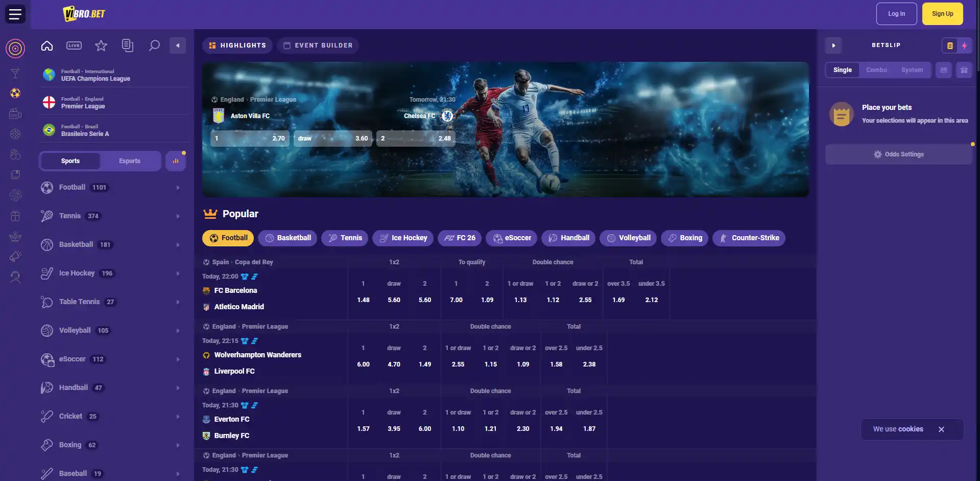This screenshot has height=481, width=980.
Task: Expand the Ice Hockey sport category
Action: (x=111, y=273)
